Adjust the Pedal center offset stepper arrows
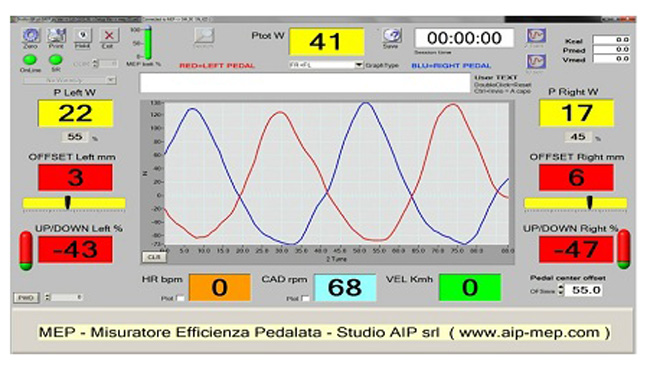The image size is (660, 370). (x=561, y=290)
